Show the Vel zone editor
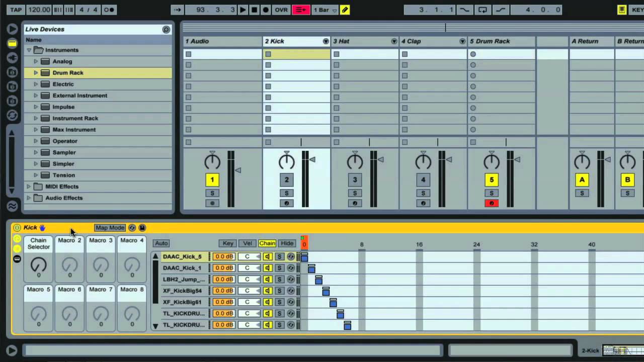This screenshot has width=644, height=362. 248,243
